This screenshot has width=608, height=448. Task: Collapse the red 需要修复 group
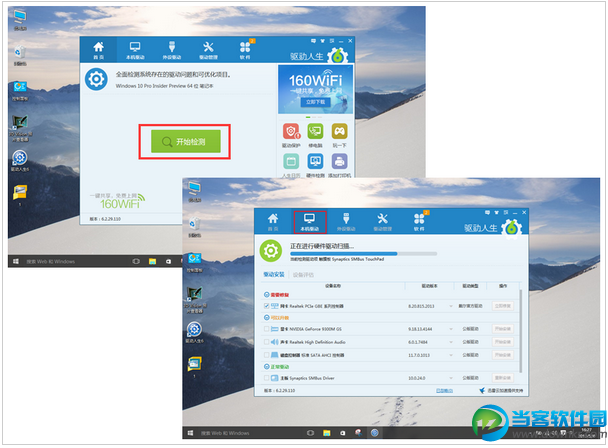[x=267, y=295]
